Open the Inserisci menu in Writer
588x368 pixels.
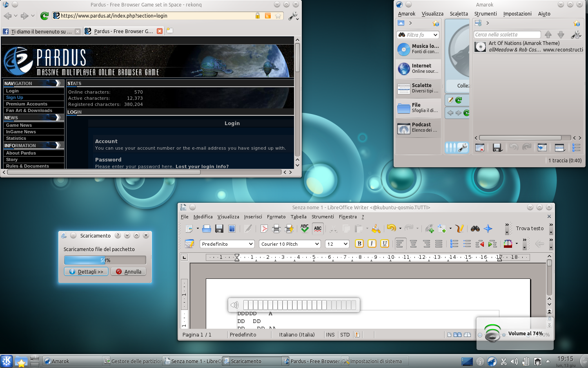pos(253,217)
